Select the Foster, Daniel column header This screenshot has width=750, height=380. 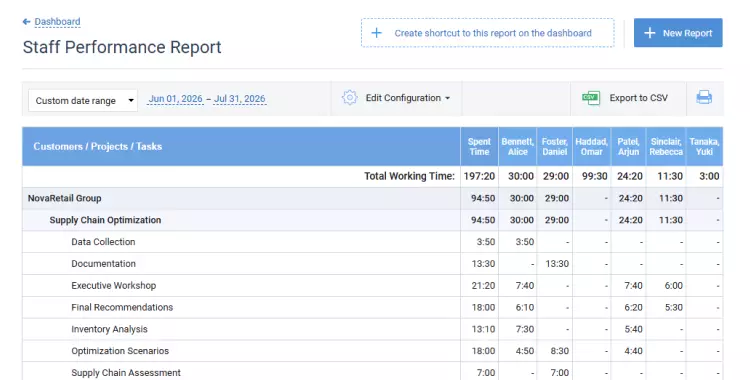(x=555, y=146)
